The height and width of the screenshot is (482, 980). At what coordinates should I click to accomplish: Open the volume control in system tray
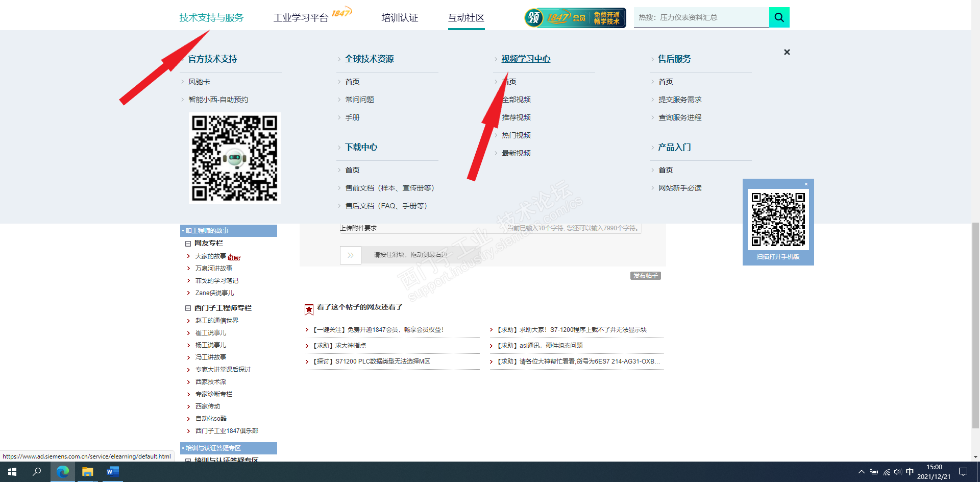point(898,472)
